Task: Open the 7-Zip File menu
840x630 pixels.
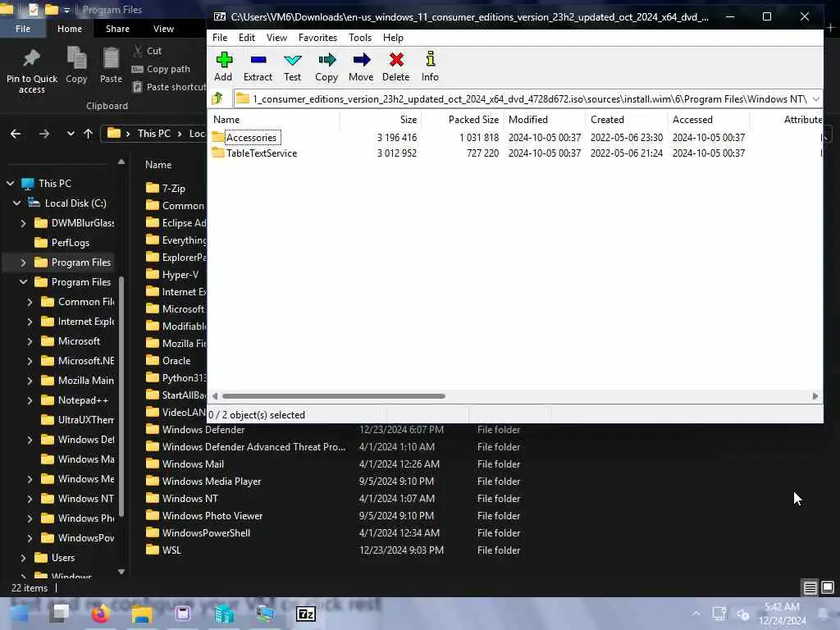Action: (220, 38)
